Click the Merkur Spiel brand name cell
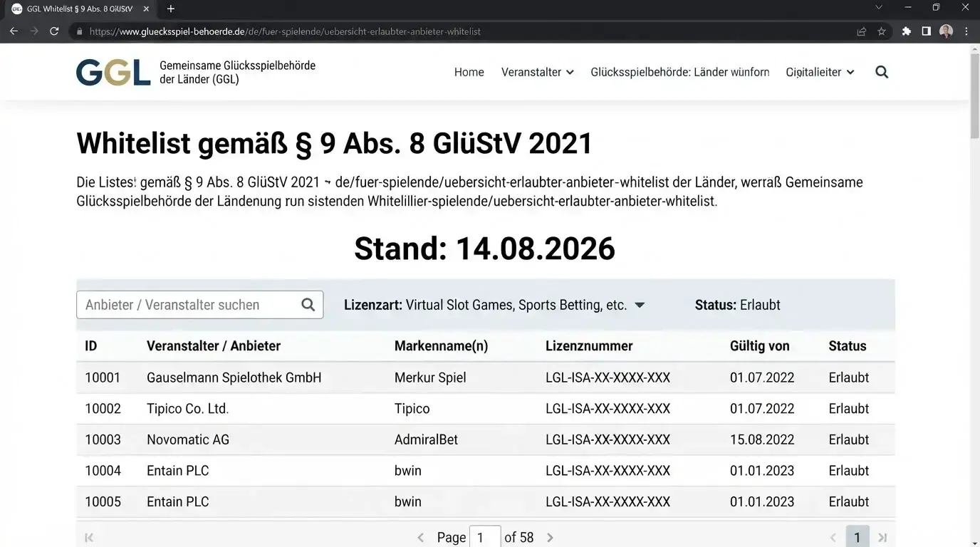The image size is (980, 547). click(x=430, y=377)
